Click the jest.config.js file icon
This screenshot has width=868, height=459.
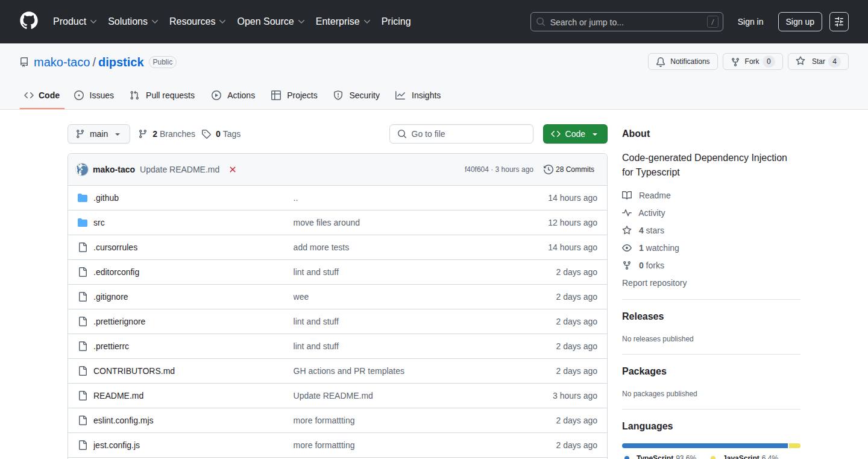(83, 445)
